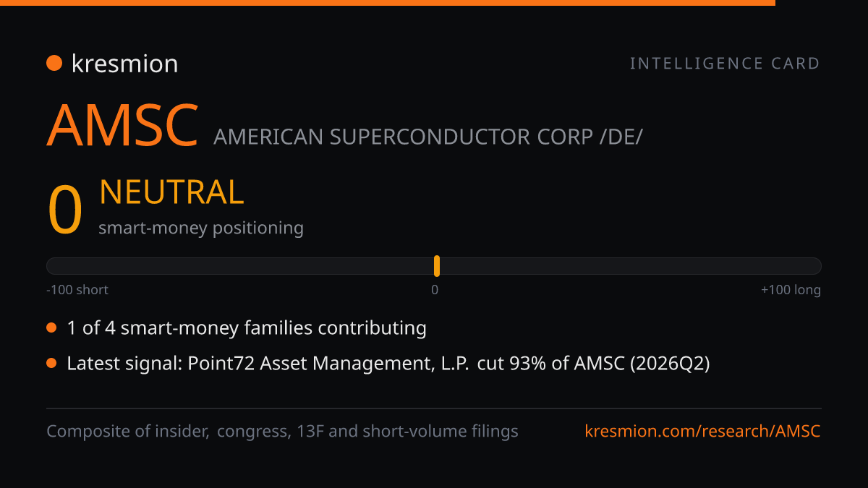Click the orange bullet before Latest signal

[x=51, y=363]
